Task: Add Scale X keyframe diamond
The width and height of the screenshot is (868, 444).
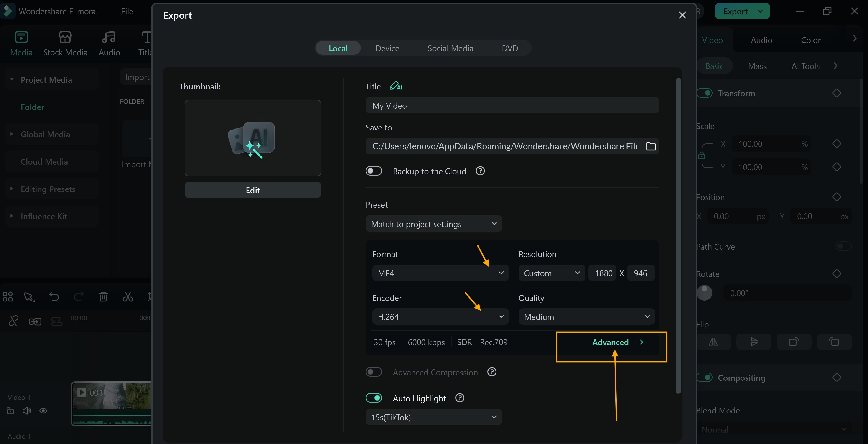Action: pos(837,144)
